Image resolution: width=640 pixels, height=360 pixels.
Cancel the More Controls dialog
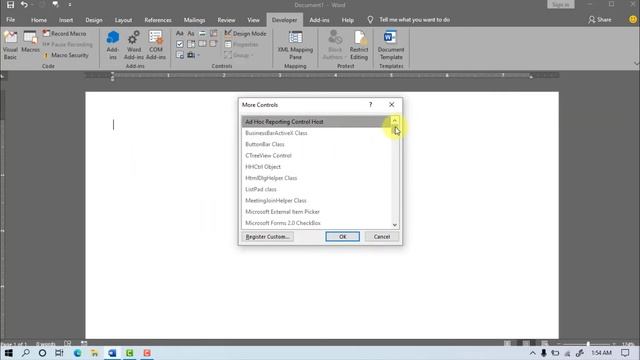coord(382,237)
